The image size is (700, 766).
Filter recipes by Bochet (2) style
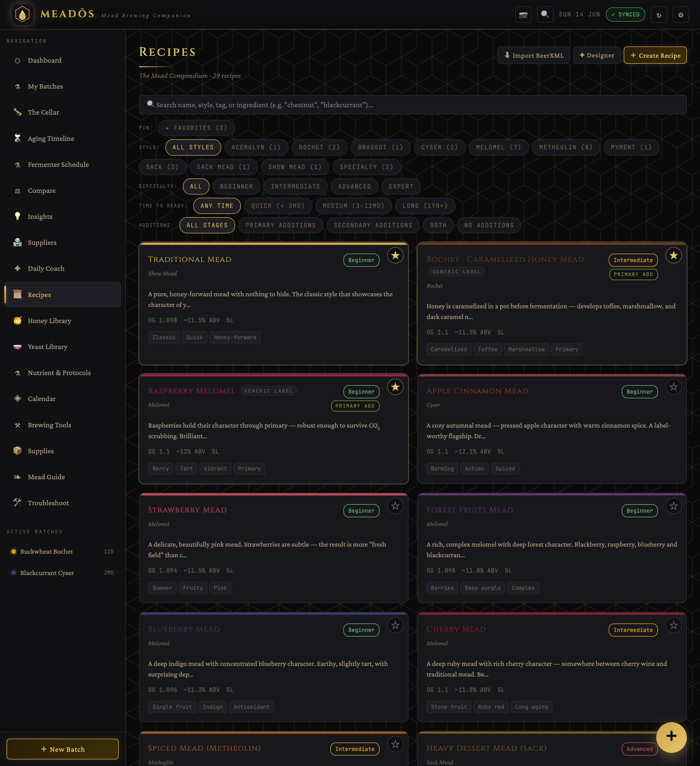pos(319,147)
